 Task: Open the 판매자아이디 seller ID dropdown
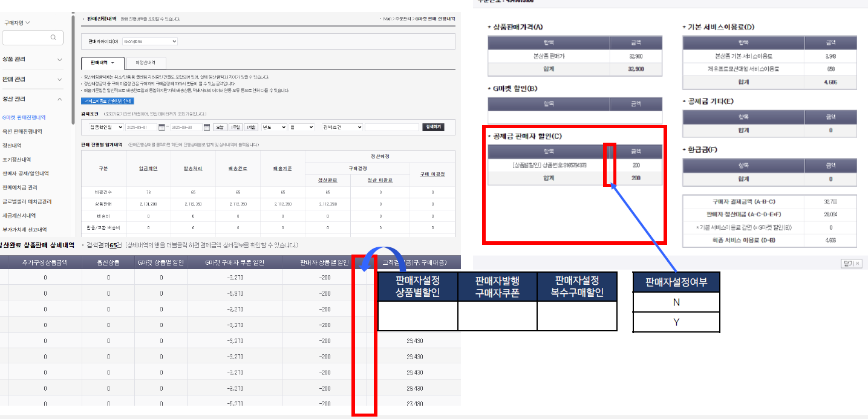pos(149,41)
